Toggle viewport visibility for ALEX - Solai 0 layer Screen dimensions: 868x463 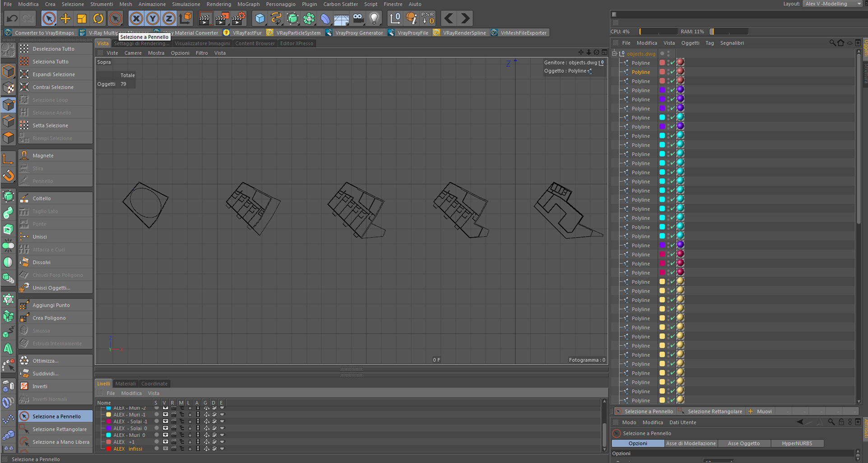pyautogui.click(x=165, y=428)
